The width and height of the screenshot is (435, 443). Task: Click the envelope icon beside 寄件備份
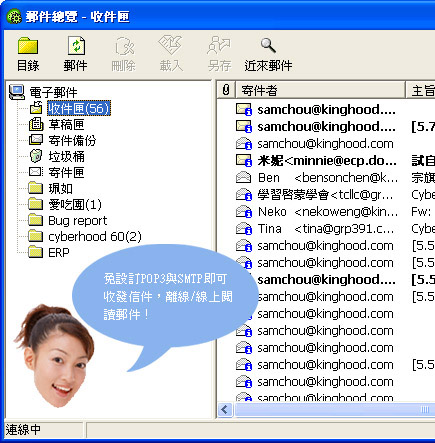tap(36, 140)
